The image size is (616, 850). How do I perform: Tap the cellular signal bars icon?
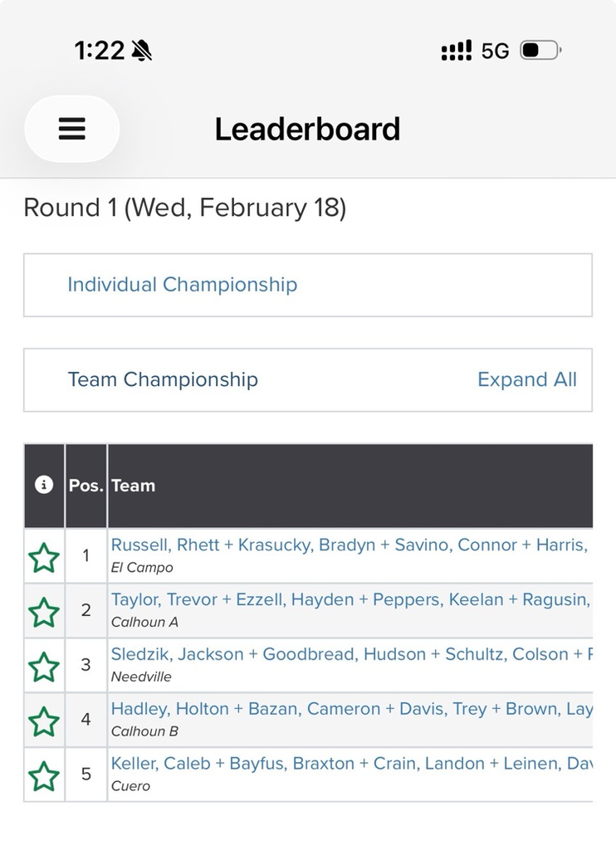click(456, 51)
